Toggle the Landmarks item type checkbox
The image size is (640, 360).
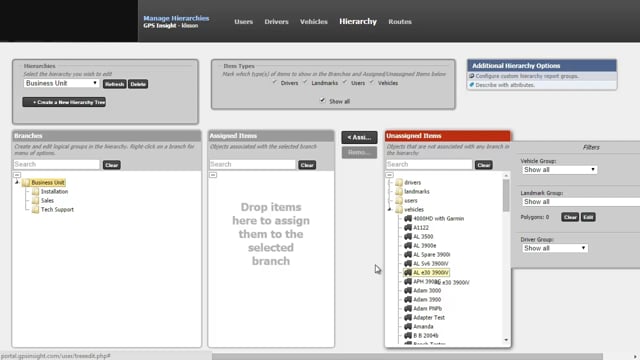click(305, 82)
